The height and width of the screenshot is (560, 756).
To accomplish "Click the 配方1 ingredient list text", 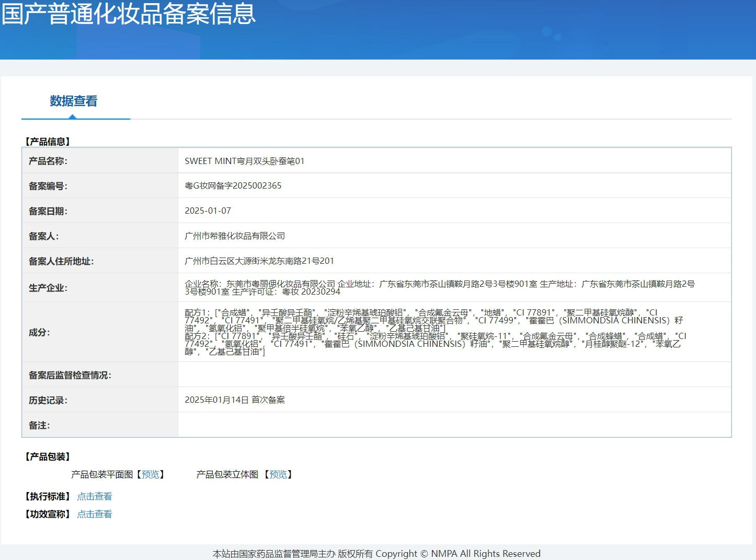I will tap(434, 320).
